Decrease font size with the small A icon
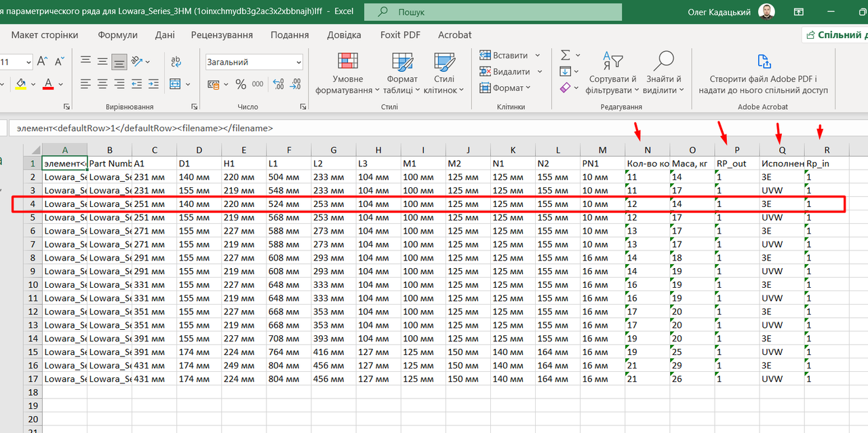This screenshot has width=868, height=433. click(x=58, y=62)
